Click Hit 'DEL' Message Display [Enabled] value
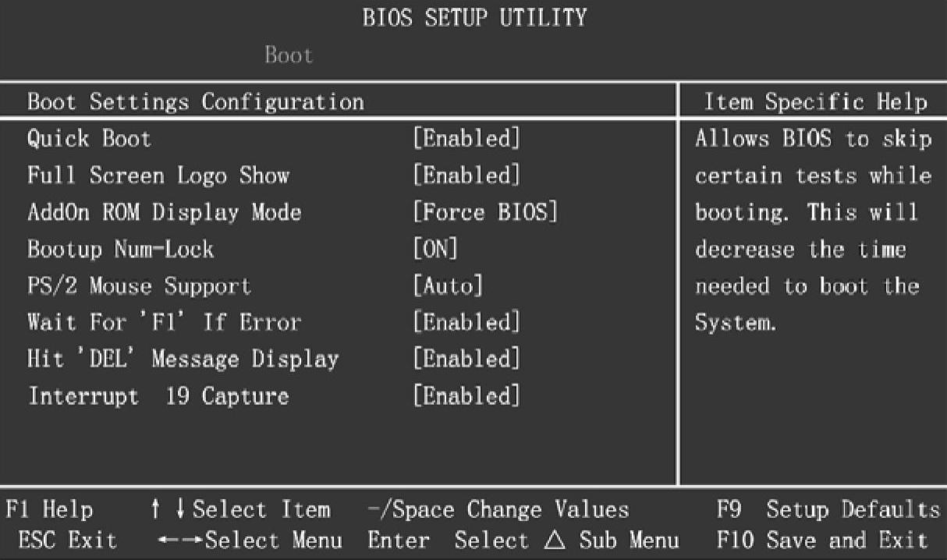Image resolution: width=947 pixels, height=560 pixels. (466, 359)
